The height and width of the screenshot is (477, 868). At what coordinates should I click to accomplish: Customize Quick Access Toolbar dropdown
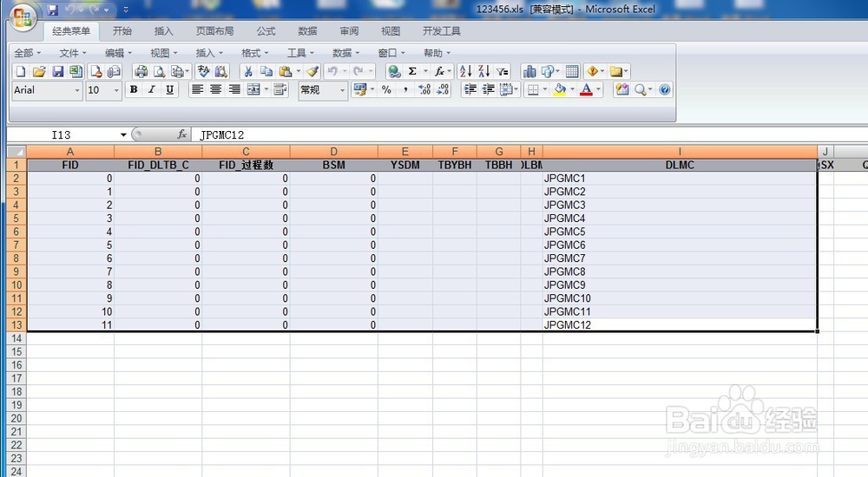[126, 10]
